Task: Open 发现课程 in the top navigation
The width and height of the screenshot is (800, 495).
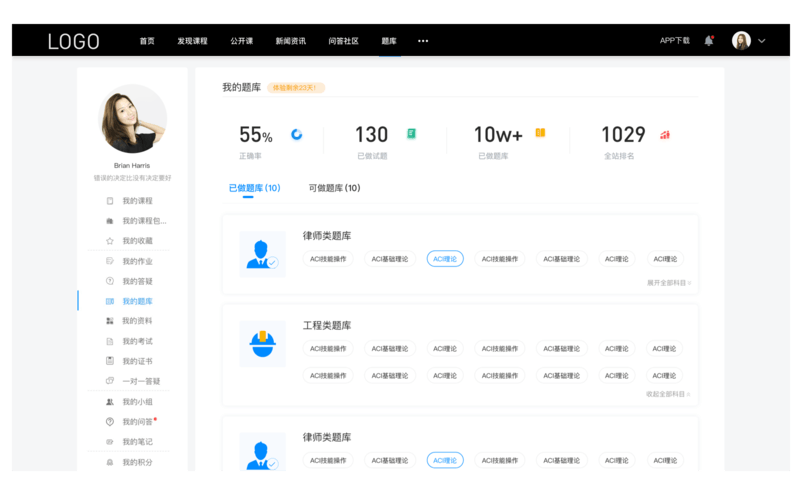Action: click(x=192, y=41)
